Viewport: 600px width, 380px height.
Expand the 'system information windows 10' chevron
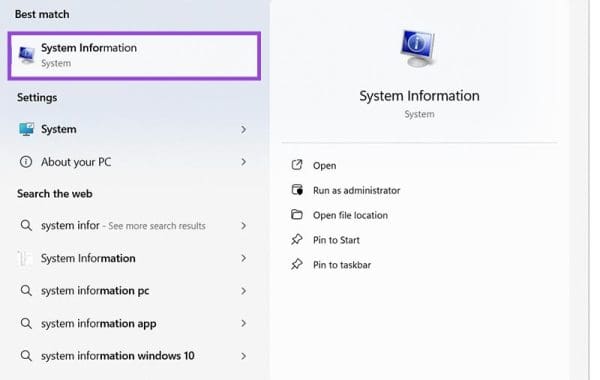point(243,356)
